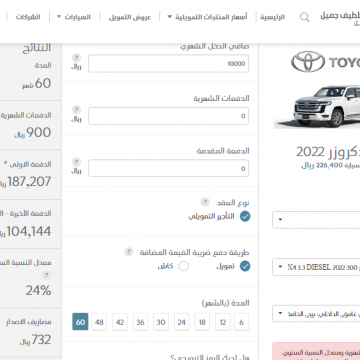This screenshot has height=360, width=360.
Task: Click the 104,144 last payment value
Action: tap(29, 231)
